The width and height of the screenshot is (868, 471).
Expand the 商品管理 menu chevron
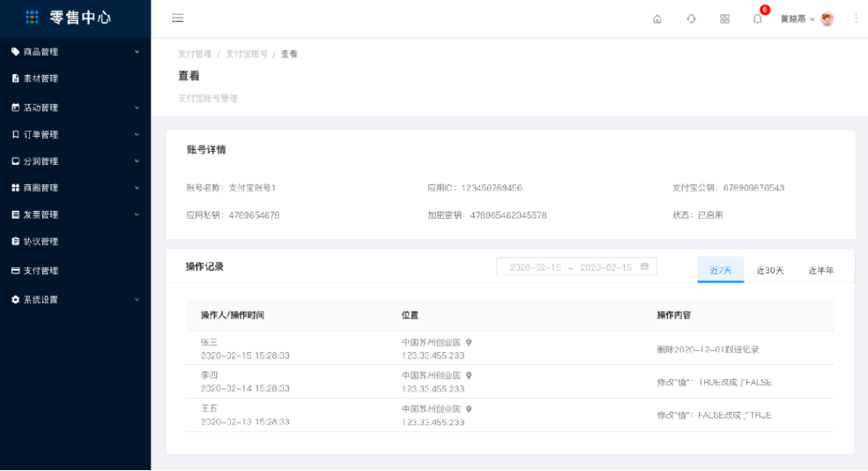point(137,52)
